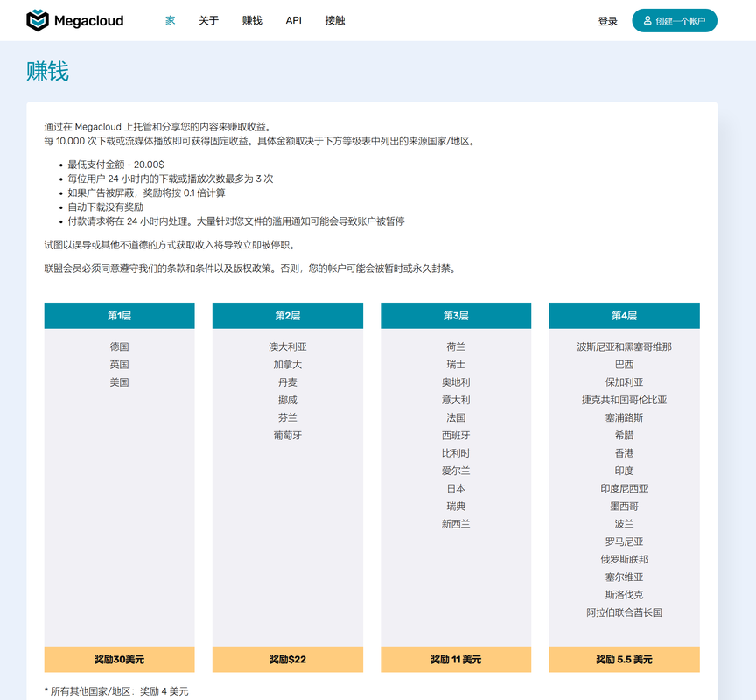Click the 奖励 11 美元 reward footer
Viewport: 756px width, 700px height.
point(456,660)
